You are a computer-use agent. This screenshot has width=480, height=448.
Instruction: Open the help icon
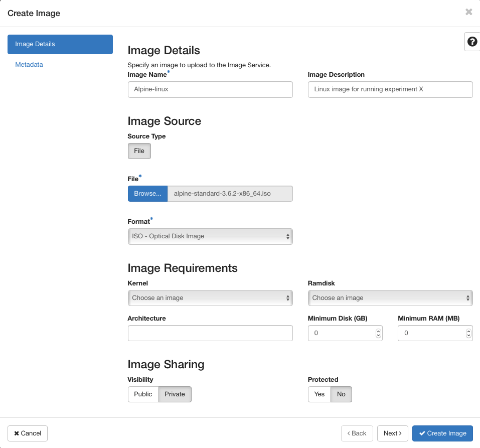[471, 42]
